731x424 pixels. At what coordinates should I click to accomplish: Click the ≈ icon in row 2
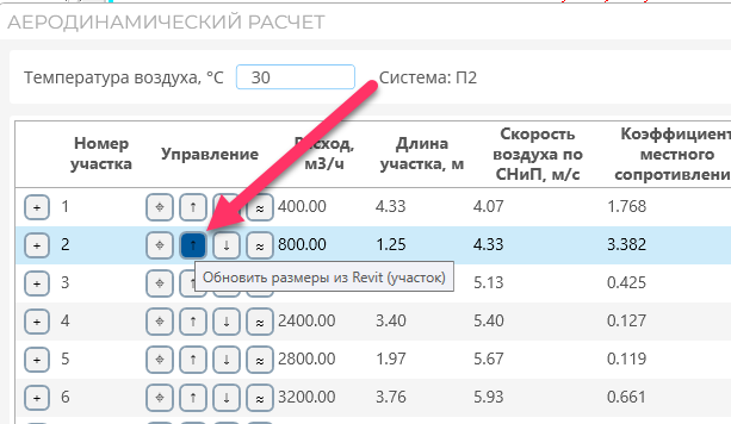point(260,245)
